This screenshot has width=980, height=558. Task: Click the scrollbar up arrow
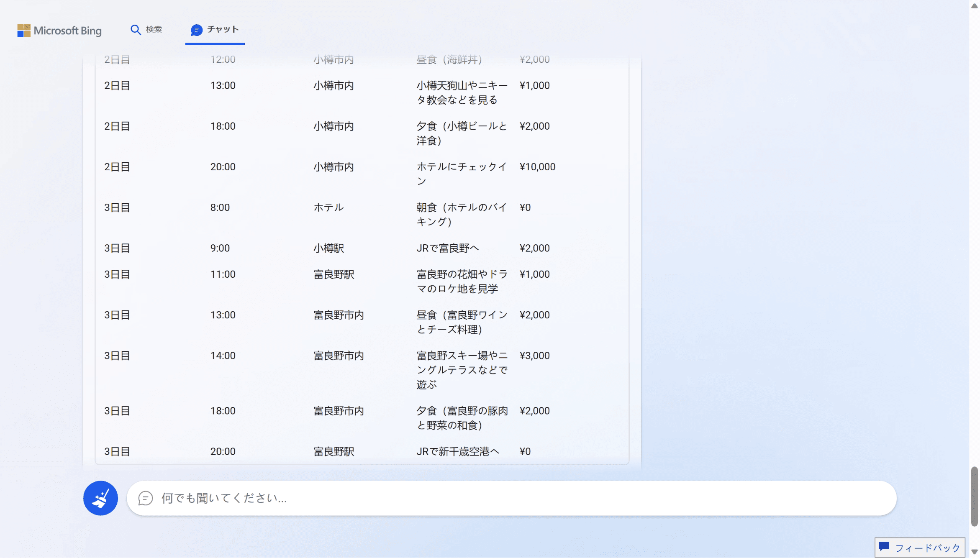point(975,6)
